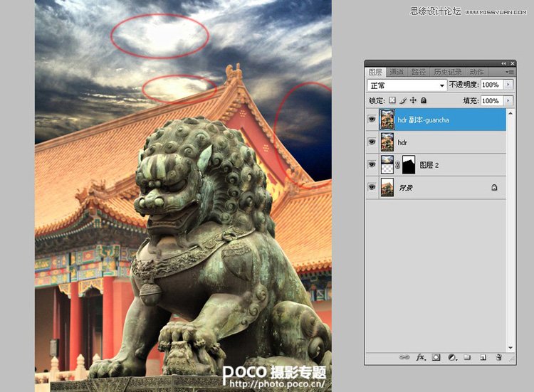Click the mask link chain on 图层 2

point(397,165)
